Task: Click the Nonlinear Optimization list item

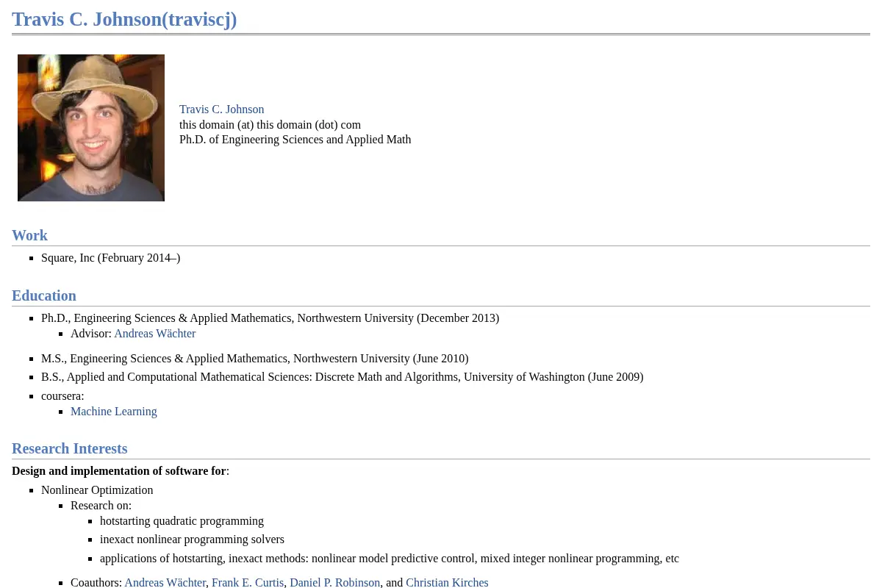Action: pyautogui.click(x=97, y=490)
